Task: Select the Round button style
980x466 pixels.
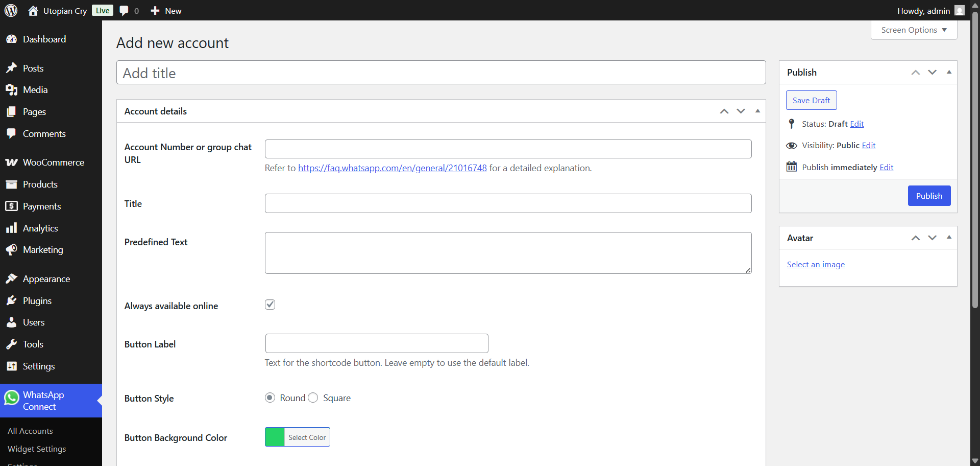Action: (269, 398)
